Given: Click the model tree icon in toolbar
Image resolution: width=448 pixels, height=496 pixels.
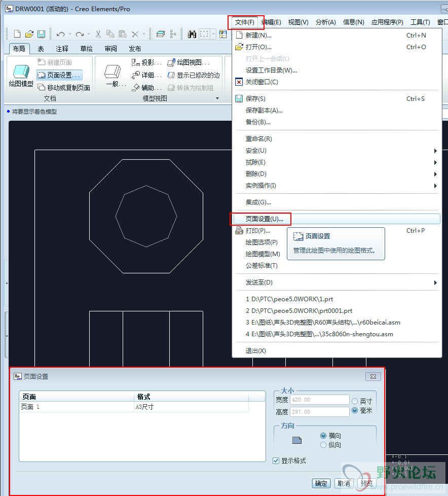Looking at the screenshot, I should 173,34.
